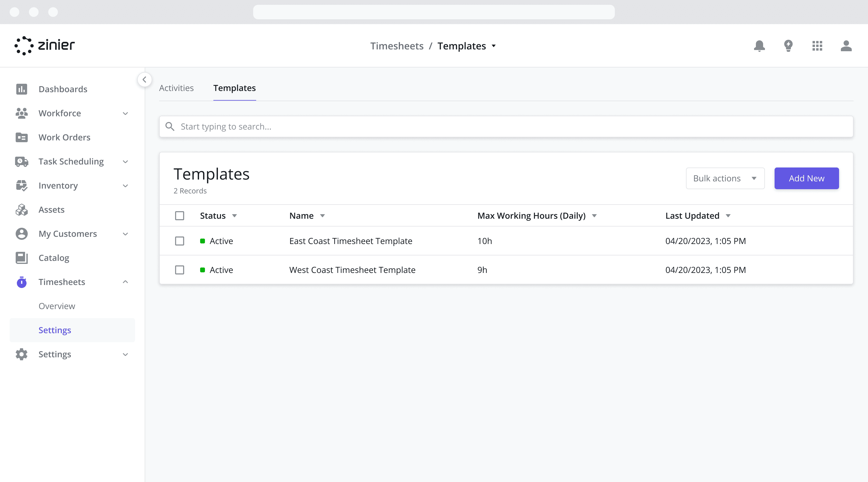Select the checkbox for East Coast Timesheet Template
The height and width of the screenshot is (482, 868).
(180, 240)
